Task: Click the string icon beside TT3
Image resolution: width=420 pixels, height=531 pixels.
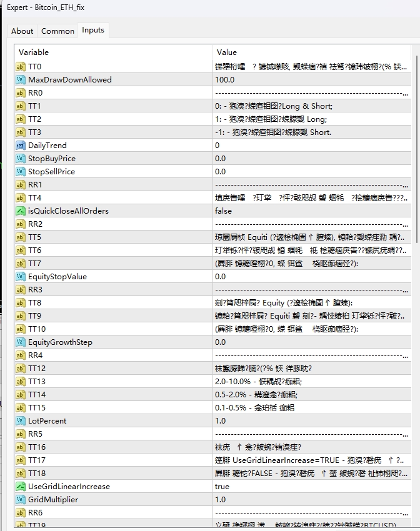Action: (21, 132)
